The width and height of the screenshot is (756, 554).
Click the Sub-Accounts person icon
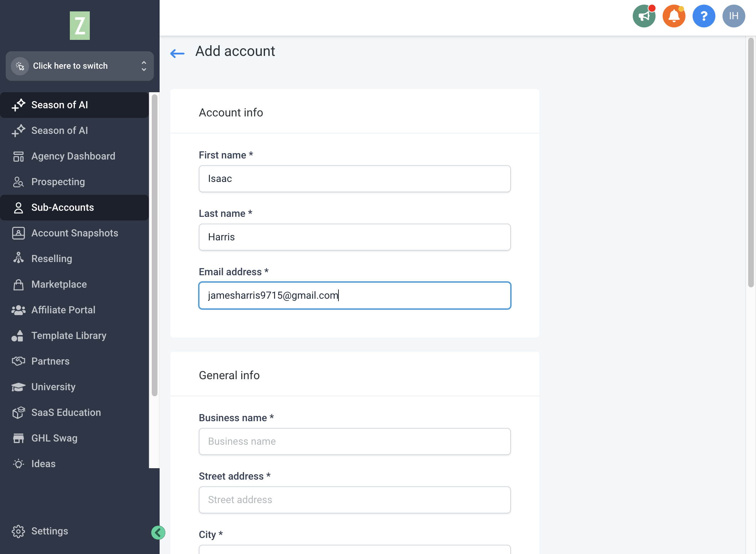click(x=18, y=208)
